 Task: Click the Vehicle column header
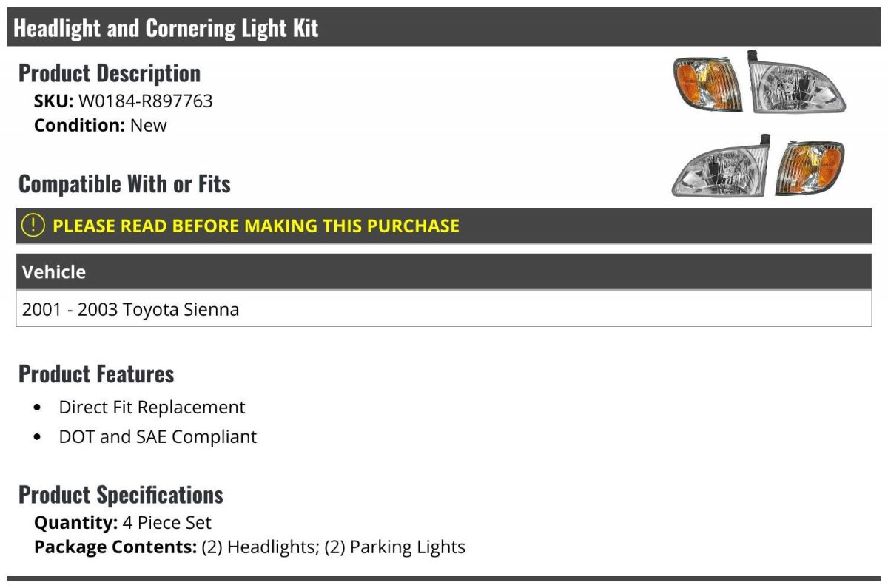click(x=54, y=272)
